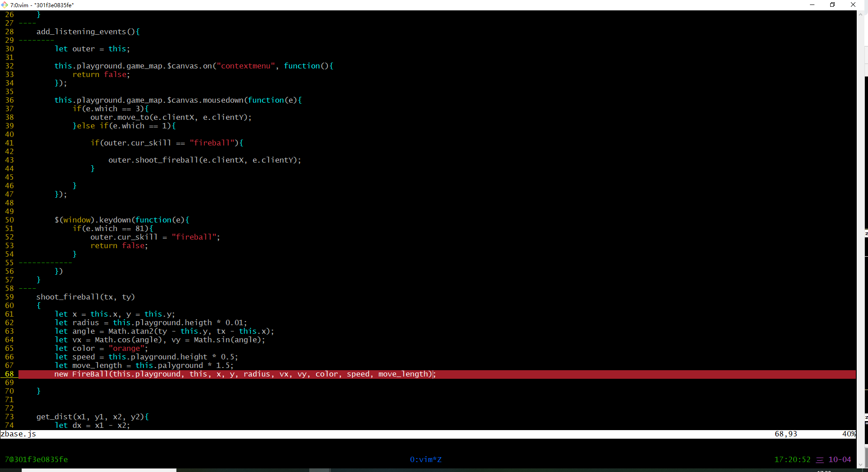Close the terminal window
The image size is (868, 472).
(853, 5)
